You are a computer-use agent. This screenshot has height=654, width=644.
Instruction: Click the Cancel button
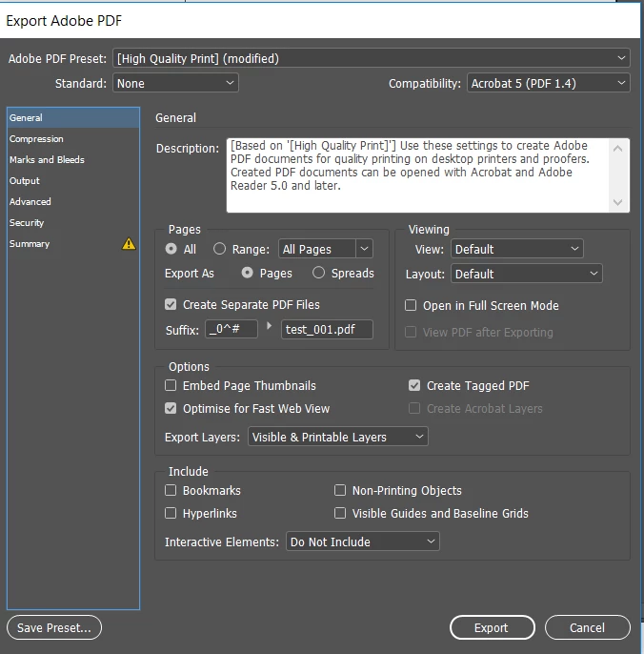point(587,627)
